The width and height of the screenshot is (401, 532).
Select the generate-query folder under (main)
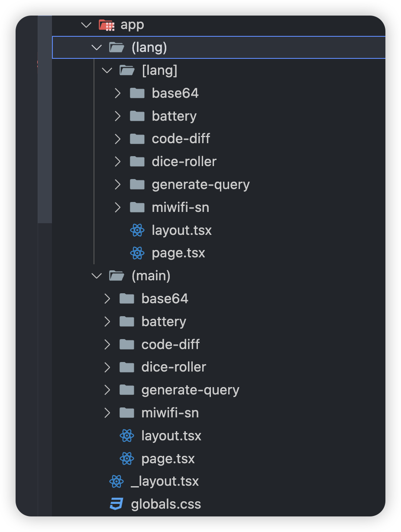coord(190,390)
